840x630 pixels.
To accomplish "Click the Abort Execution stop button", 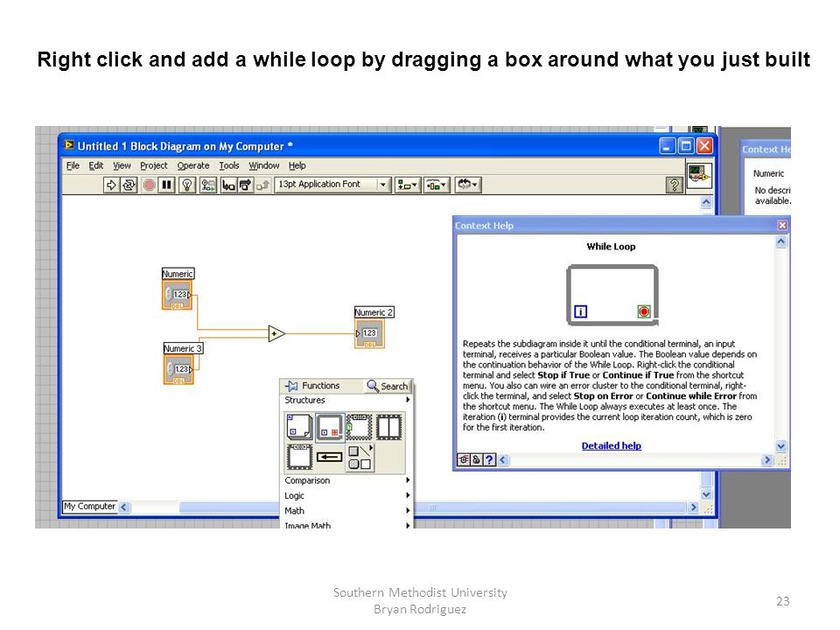I will point(150,185).
